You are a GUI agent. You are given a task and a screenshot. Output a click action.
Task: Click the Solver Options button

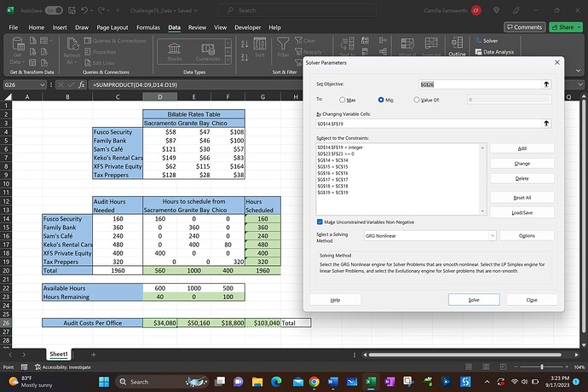(x=527, y=235)
